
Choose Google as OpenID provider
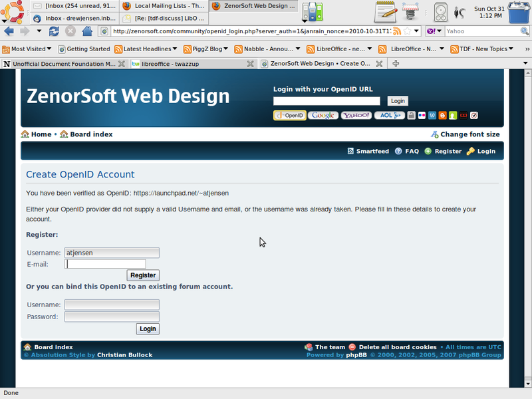click(323, 115)
